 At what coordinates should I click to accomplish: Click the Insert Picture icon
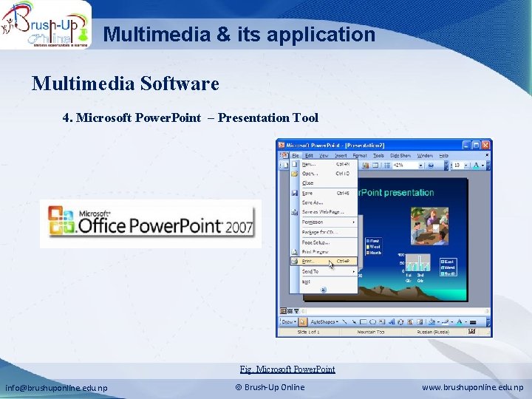point(420,322)
